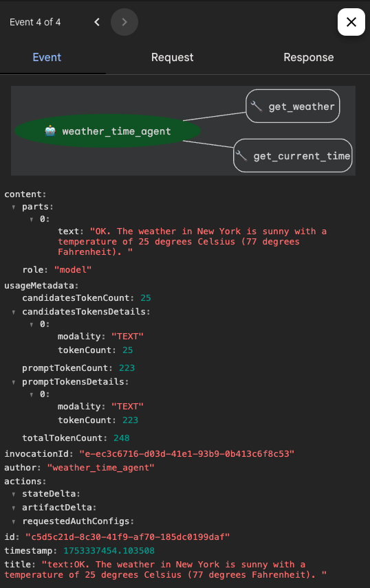Expand the requestedAuthConfigs node
This screenshot has width=370, height=588.
pos(14,521)
